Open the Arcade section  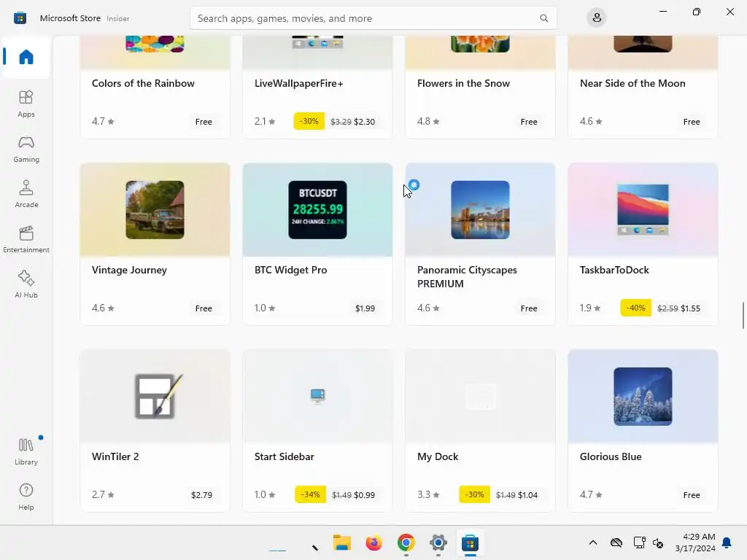tap(26, 194)
